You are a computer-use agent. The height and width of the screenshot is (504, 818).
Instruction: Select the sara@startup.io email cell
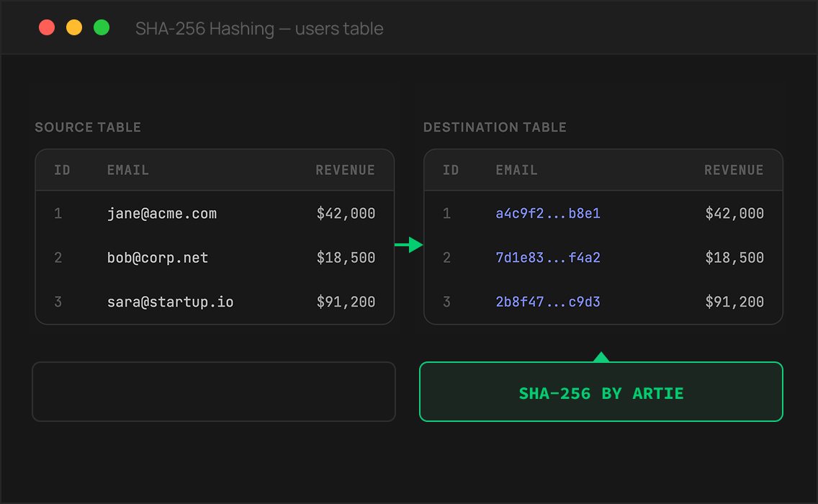pos(170,302)
